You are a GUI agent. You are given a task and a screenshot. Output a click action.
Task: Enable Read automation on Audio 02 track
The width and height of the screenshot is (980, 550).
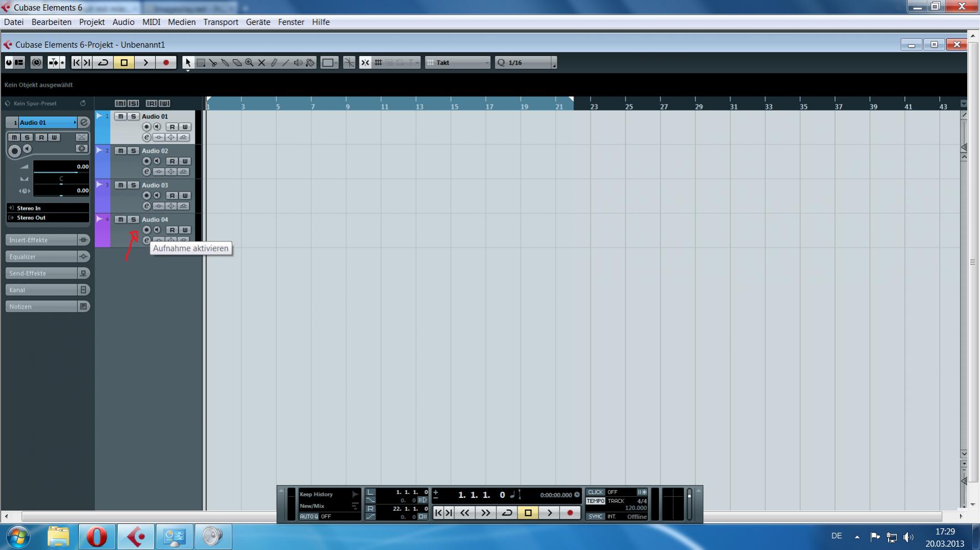point(172,162)
